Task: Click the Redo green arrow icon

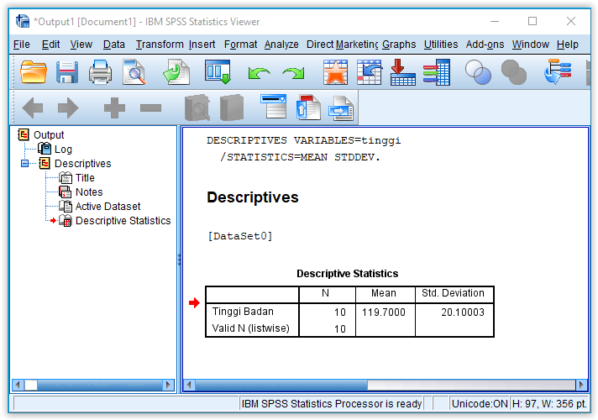Action: [293, 72]
